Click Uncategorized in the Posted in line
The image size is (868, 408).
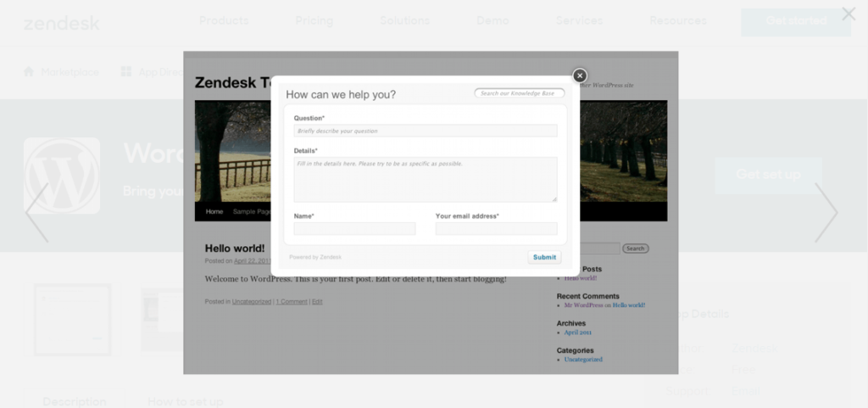(251, 302)
